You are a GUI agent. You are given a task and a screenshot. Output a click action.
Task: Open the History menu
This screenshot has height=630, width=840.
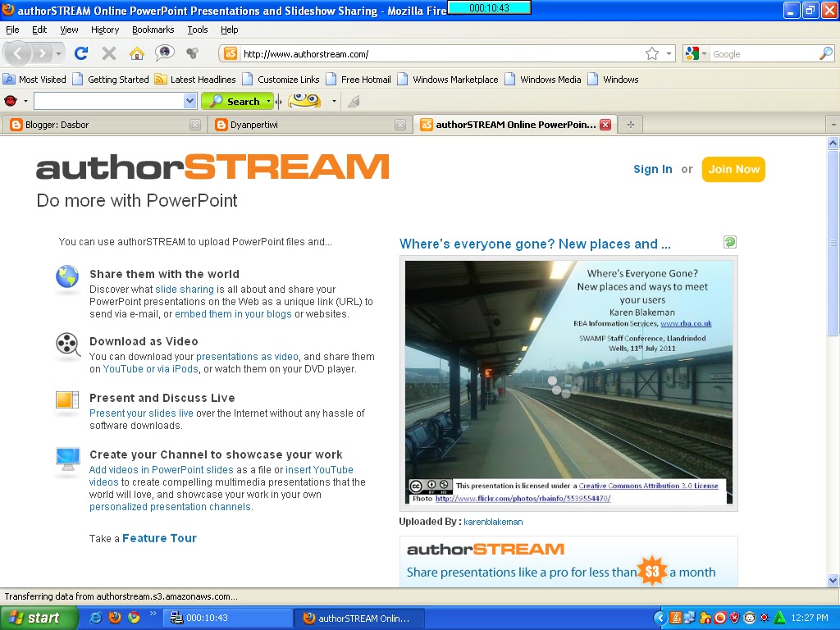[x=105, y=30]
